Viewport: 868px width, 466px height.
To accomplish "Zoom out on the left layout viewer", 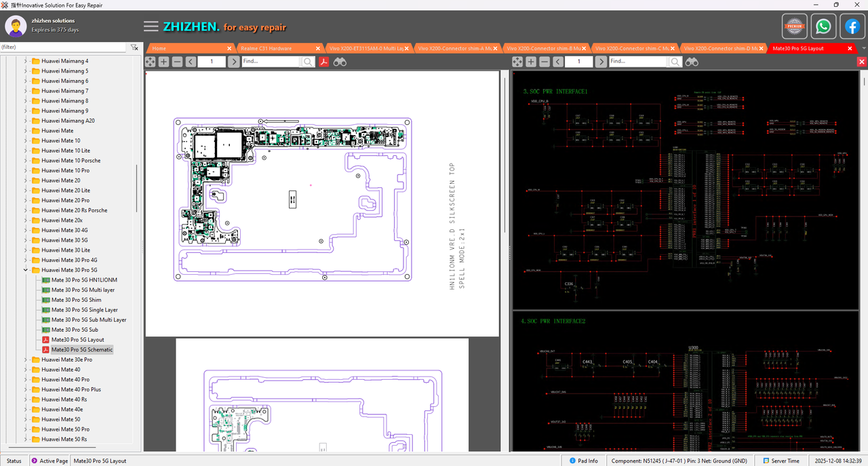I will 177,62.
